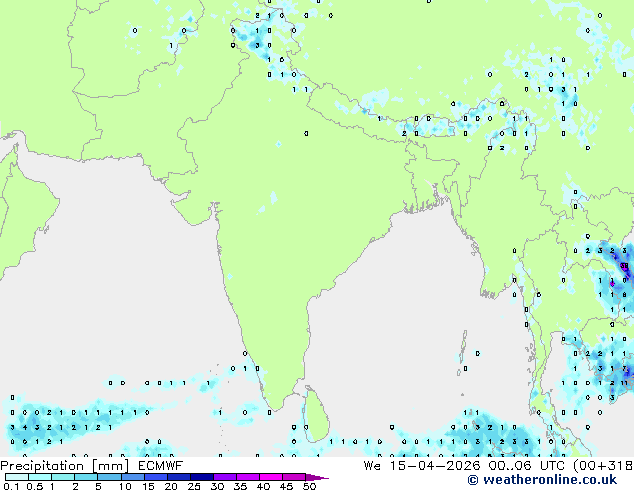The image size is (634, 490).
Task: Click the '10' legend scale label
Action: 125,486
